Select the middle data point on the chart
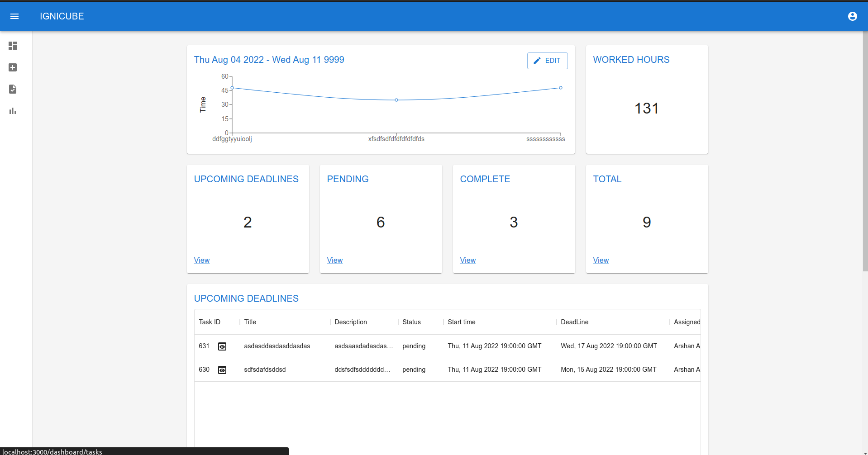The width and height of the screenshot is (868, 455). (x=396, y=100)
